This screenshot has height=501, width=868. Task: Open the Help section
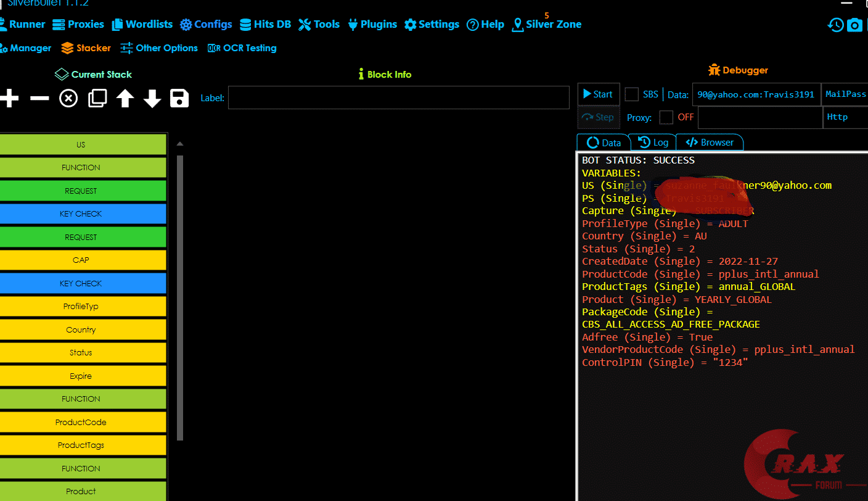pyautogui.click(x=485, y=25)
